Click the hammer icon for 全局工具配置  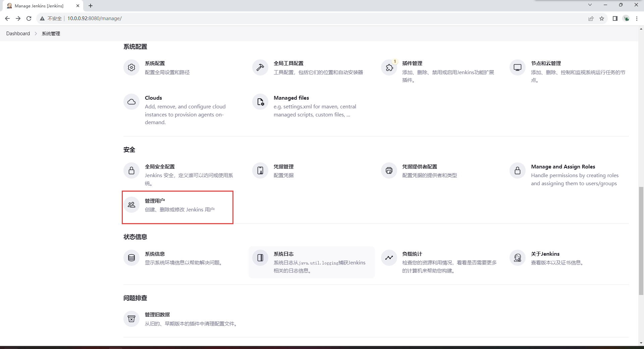[x=260, y=67]
